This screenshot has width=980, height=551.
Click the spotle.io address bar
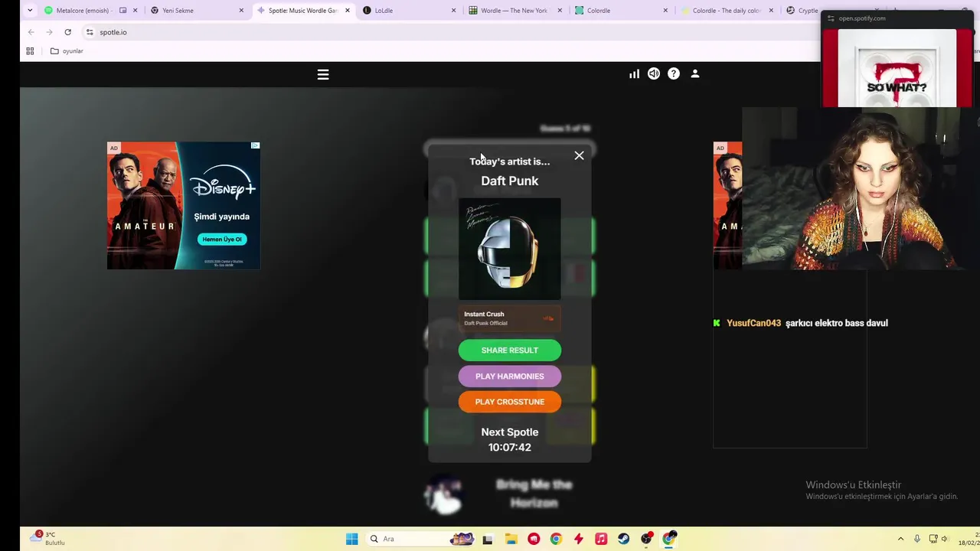point(452,32)
